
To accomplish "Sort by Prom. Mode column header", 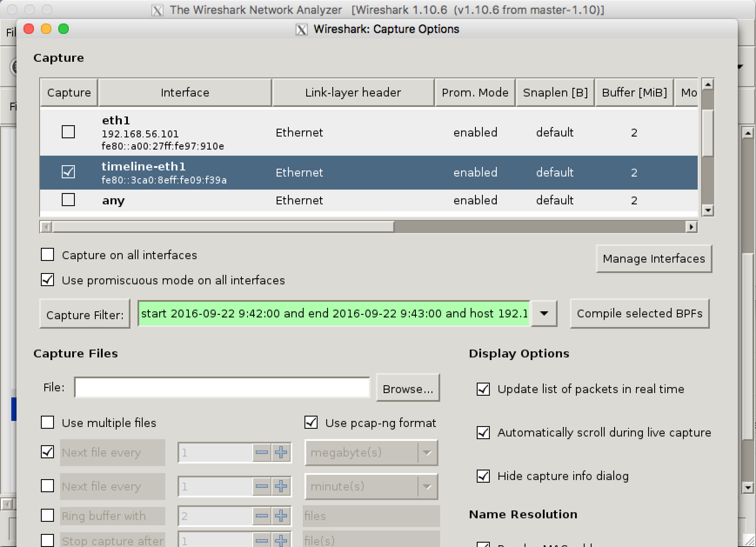I will point(475,93).
